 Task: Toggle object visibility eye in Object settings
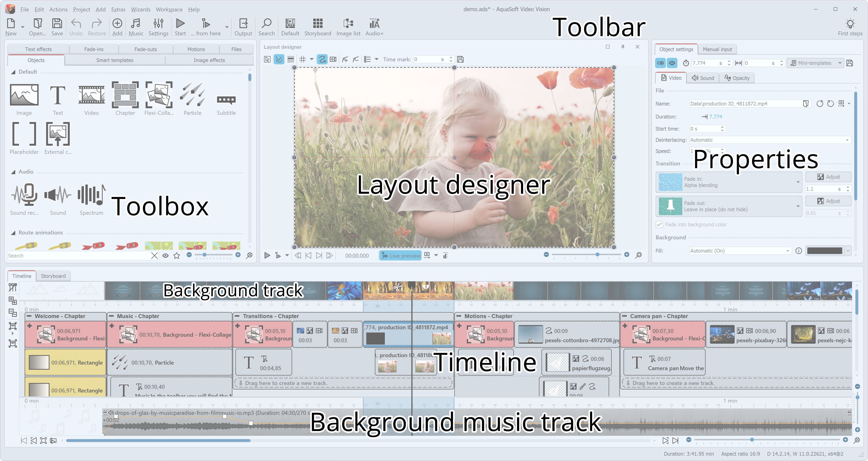point(672,63)
